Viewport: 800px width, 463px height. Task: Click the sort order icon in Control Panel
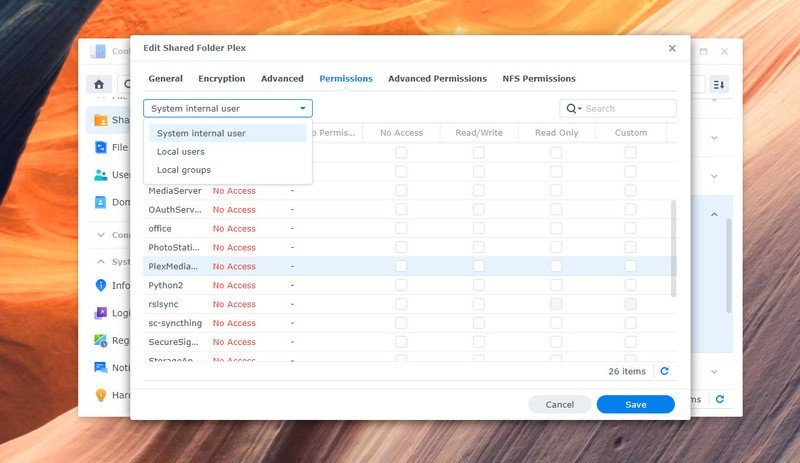719,84
